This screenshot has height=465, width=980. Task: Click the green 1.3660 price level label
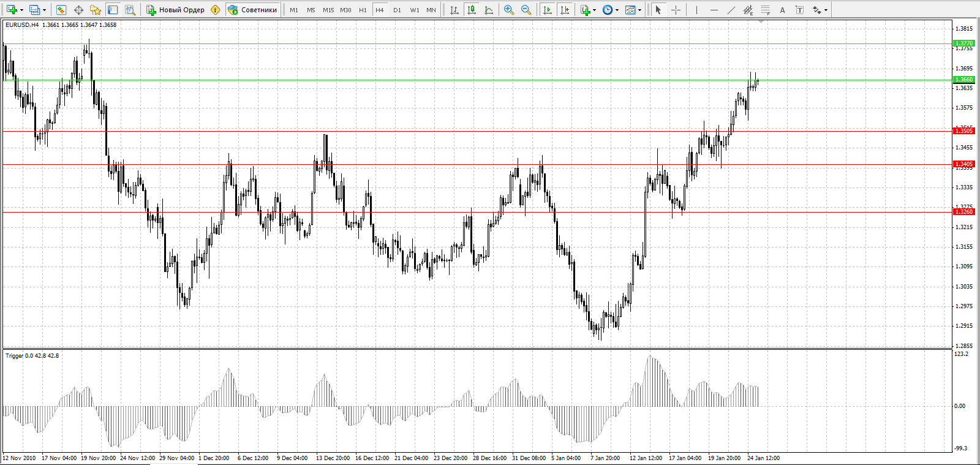pyautogui.click(x=963, y=80)
